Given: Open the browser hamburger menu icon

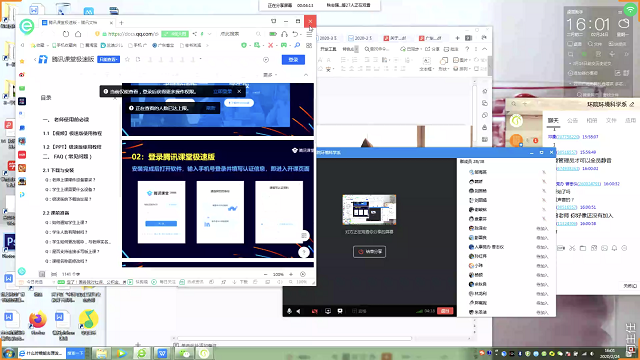Looking at the screenshot, I should [x=309, y=34].
